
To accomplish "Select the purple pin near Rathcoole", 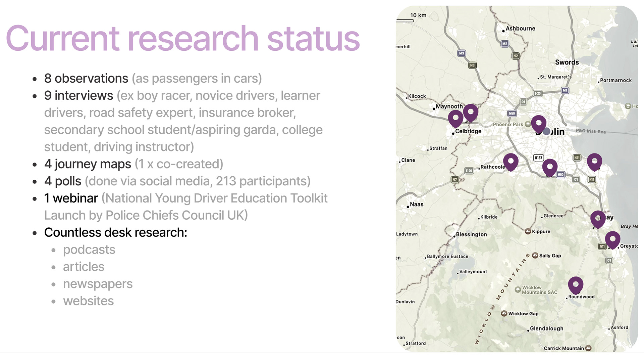I will [511, 162].
